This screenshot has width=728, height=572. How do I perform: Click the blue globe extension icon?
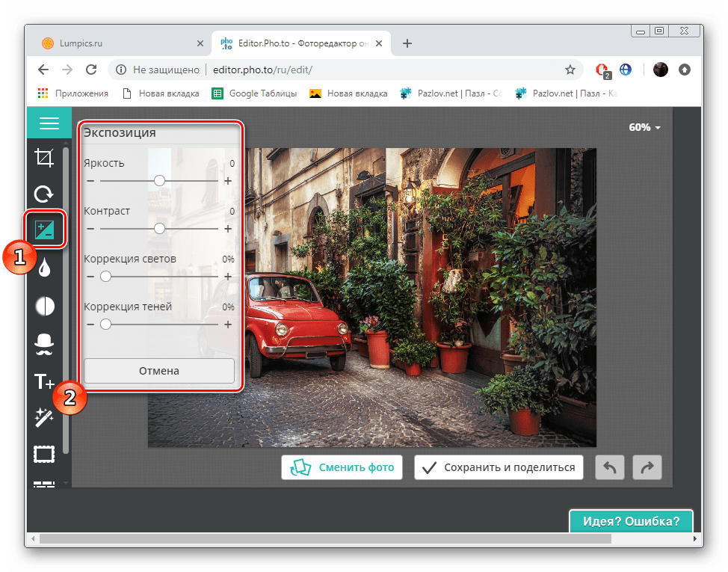pyautogui.click(x=626, y=70)
